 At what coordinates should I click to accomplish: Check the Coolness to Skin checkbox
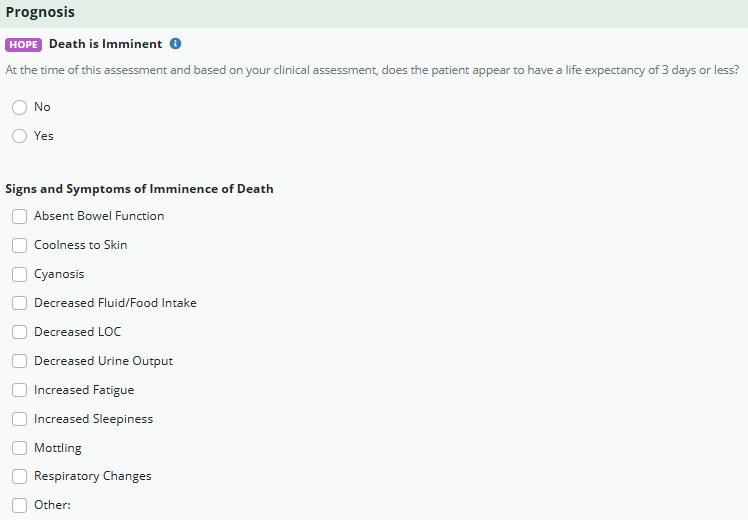coord(19,245)
